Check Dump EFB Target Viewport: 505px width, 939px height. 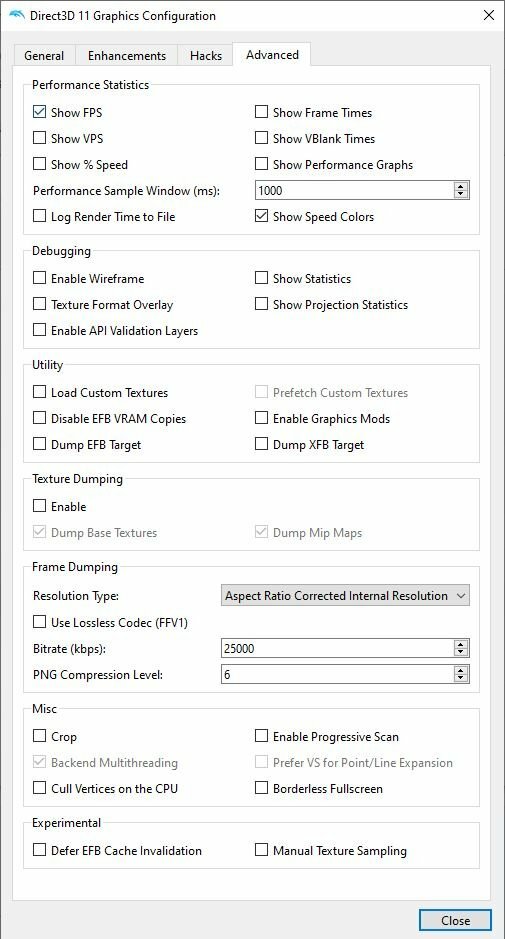(x=40, y=444)
